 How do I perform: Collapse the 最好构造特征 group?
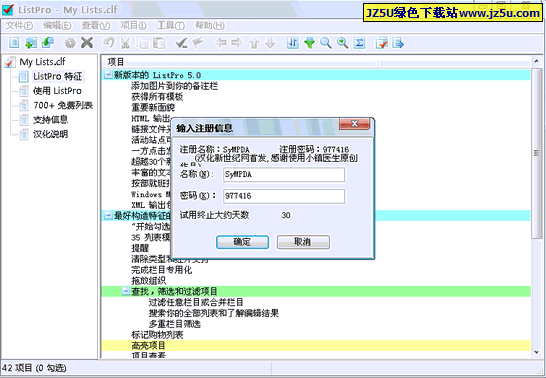(x=108, y=216)
